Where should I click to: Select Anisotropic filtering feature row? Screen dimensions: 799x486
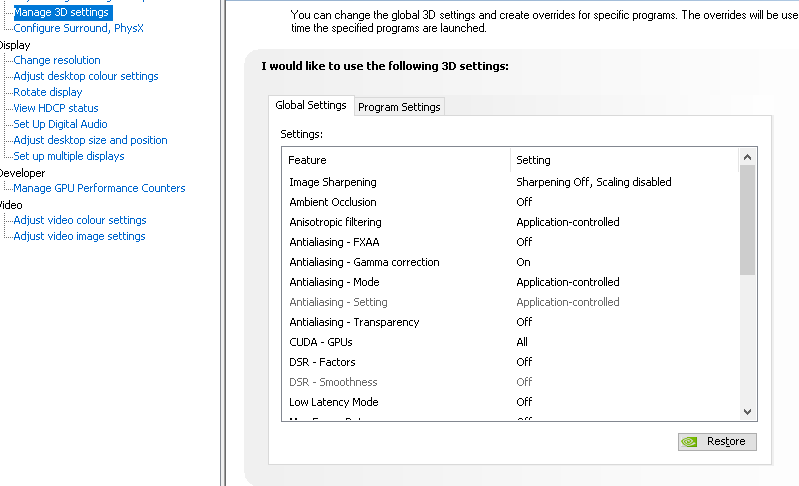click(510, 222)
